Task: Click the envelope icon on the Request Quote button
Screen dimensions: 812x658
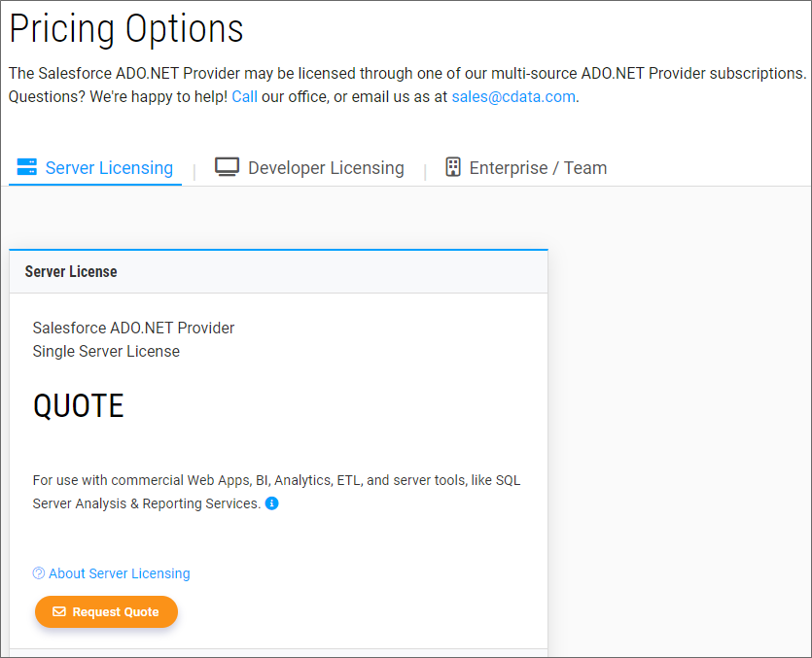Action: point(59,612)
